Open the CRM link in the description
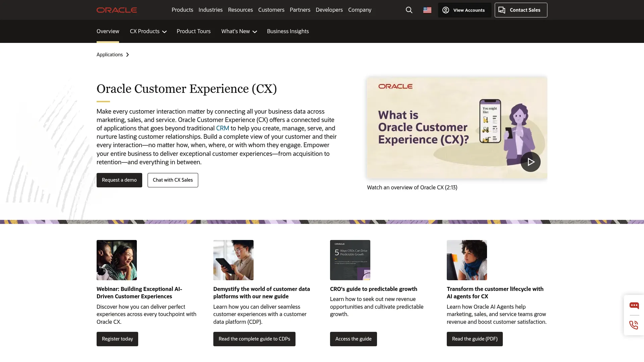This screenshot has width=644, height=362. click(x=222, y=128)
